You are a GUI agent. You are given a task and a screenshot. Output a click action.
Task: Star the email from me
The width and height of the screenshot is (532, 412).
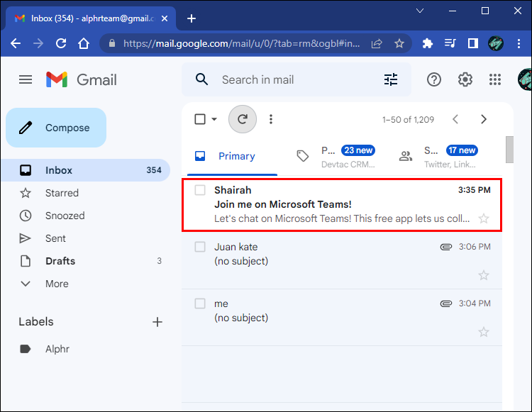pyautogui.click(x=484, y=332)
